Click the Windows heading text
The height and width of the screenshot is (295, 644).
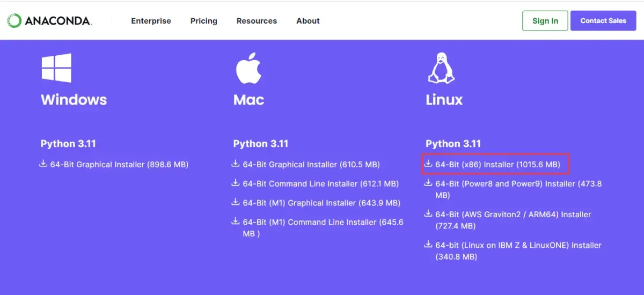pyautogui.click(x=74, y=100)
